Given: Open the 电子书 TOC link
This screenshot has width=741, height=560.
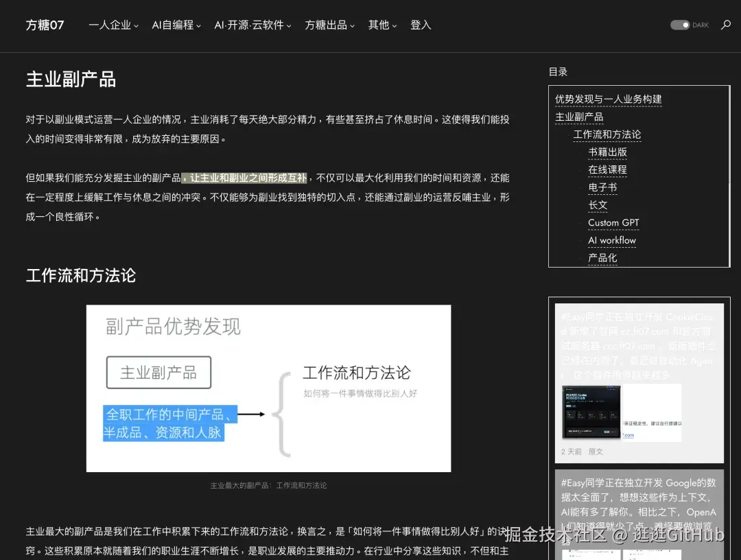Looking at the screenshot, I should (x=602, y=187).
